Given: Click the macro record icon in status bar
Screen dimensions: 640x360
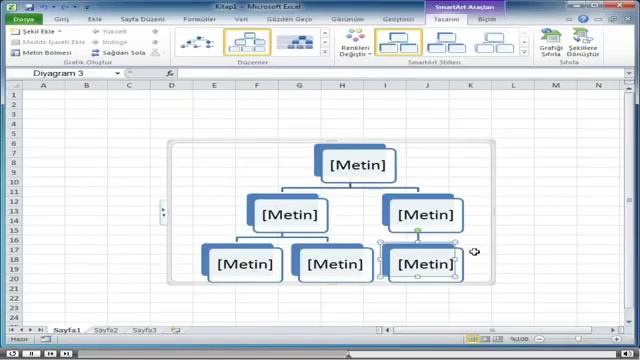Looking at the screenshot, I should pyautogui.click(x=46, y=339).
